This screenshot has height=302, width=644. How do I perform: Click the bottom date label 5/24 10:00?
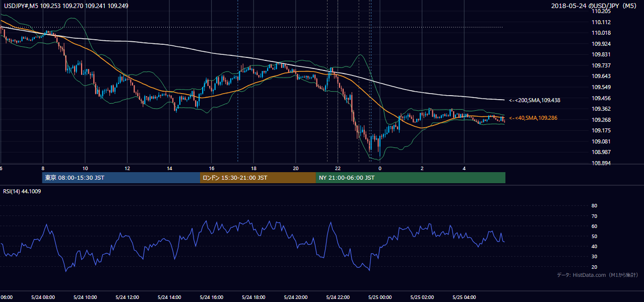[85, 297]
